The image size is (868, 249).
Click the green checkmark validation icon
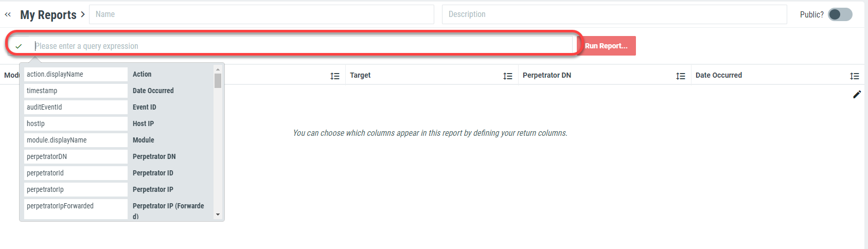[19, 46]
